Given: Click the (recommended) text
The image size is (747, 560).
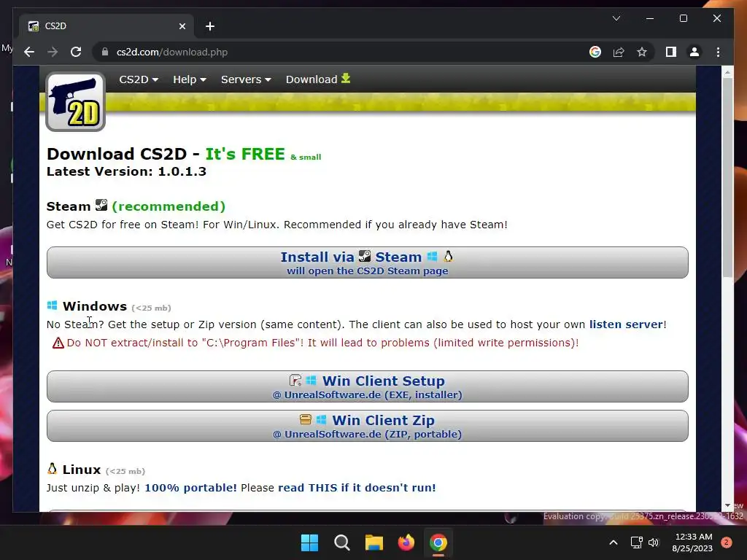Looking at the screenshot, I should [x=169, y=206].
